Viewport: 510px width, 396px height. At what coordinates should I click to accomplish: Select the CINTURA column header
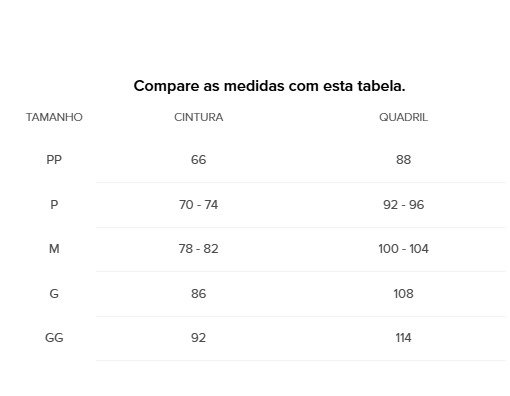[199, 117]
